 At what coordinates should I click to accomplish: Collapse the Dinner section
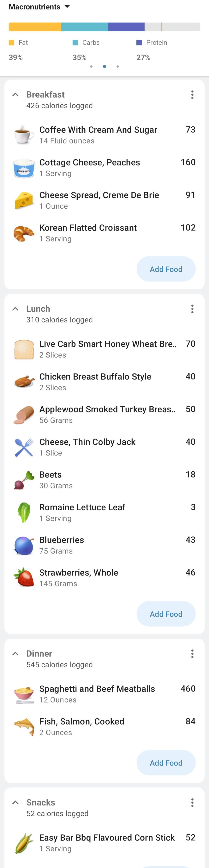pos(15,654)
